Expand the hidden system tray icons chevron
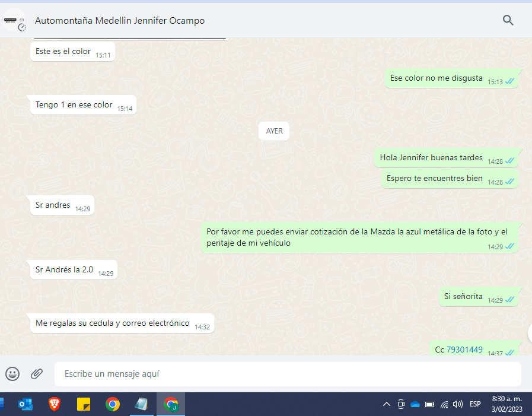 387,404
